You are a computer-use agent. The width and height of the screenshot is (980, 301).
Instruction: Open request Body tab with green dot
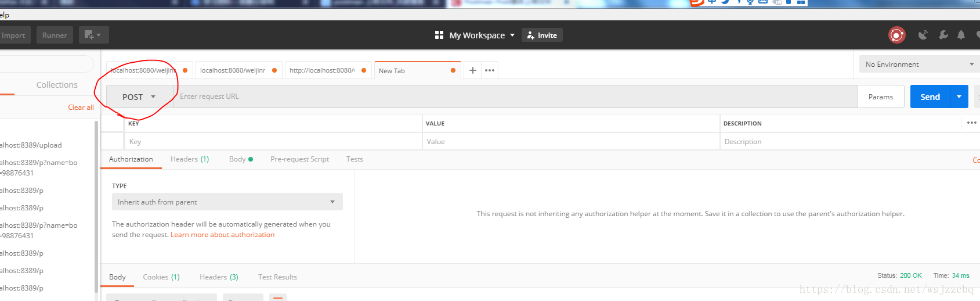click(241, 159)
